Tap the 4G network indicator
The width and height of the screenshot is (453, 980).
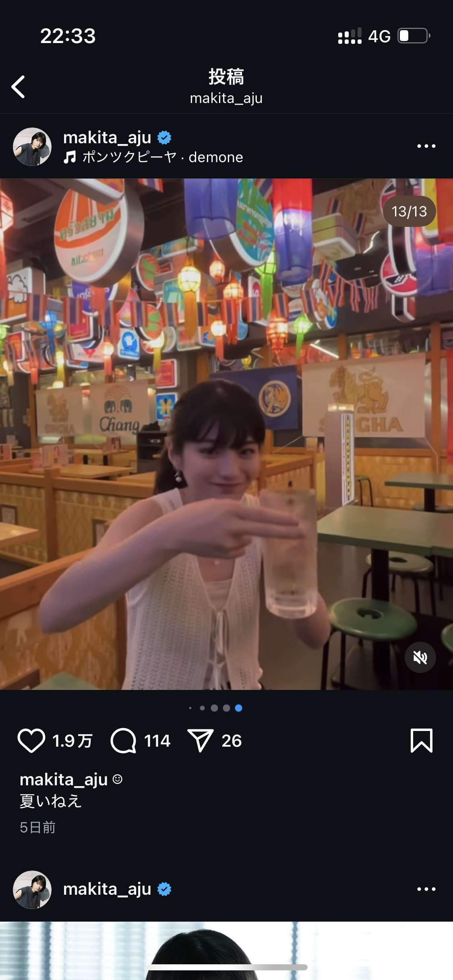click(379, 36)
